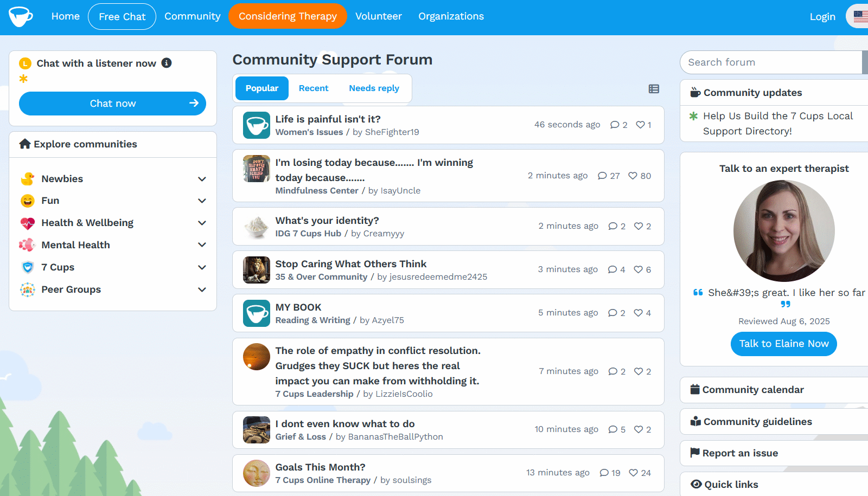Switch to the Recent tab
The height and width of the screenshot is (496, 868).
[314, 88]
